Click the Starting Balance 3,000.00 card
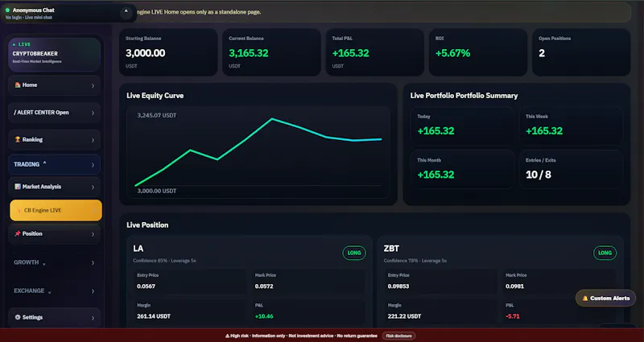Viewport: 644px width, 342px height. pos(168,52)
